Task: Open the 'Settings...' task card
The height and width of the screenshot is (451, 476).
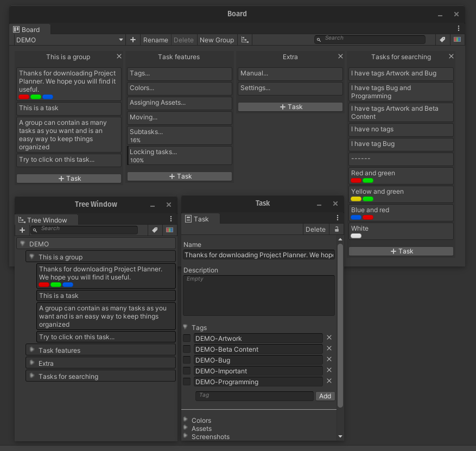Action: pyautogui.click(x=290, y=88)
